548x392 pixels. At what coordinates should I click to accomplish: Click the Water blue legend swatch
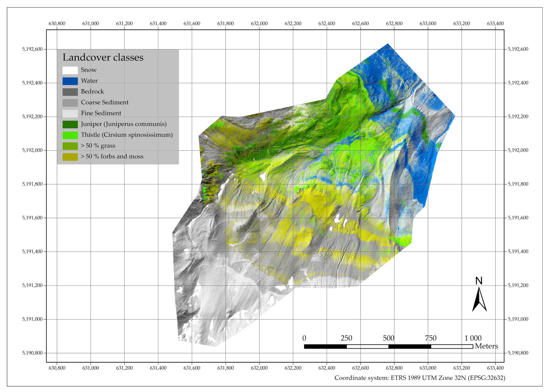[70, 81]
